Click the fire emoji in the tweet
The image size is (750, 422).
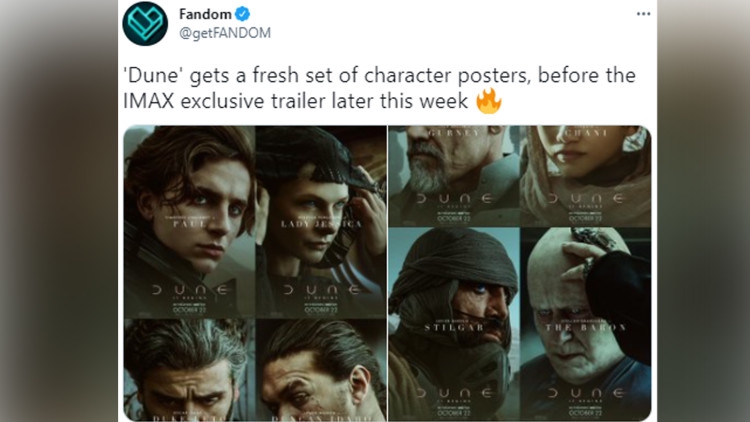[x=488, y=100]
